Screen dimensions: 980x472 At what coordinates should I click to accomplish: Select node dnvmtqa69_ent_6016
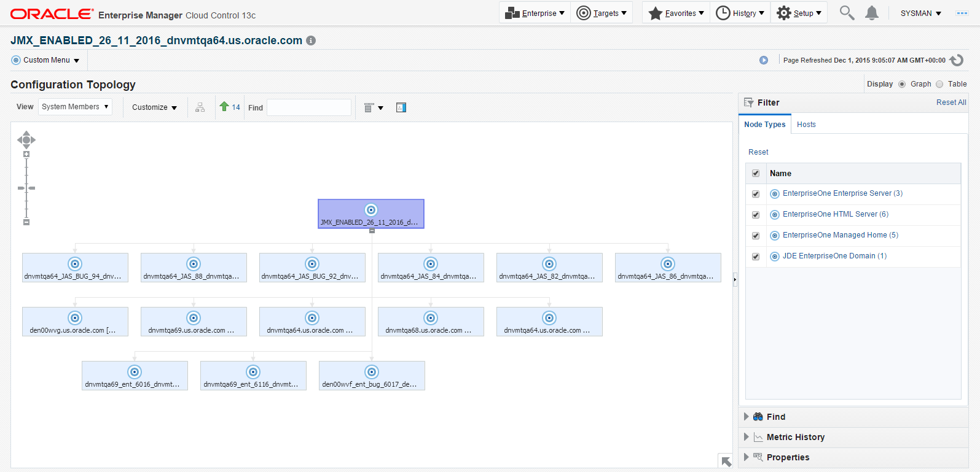tap(135, 376)
